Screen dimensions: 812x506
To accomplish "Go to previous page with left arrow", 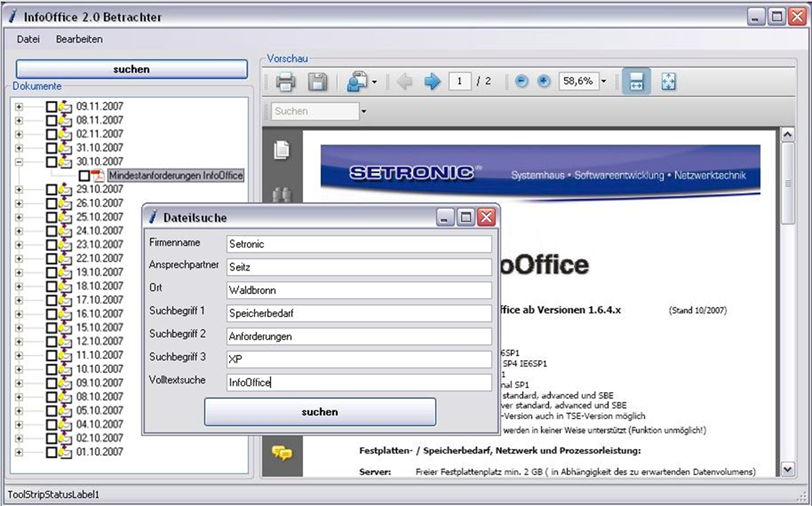I will tap(404, 81).
